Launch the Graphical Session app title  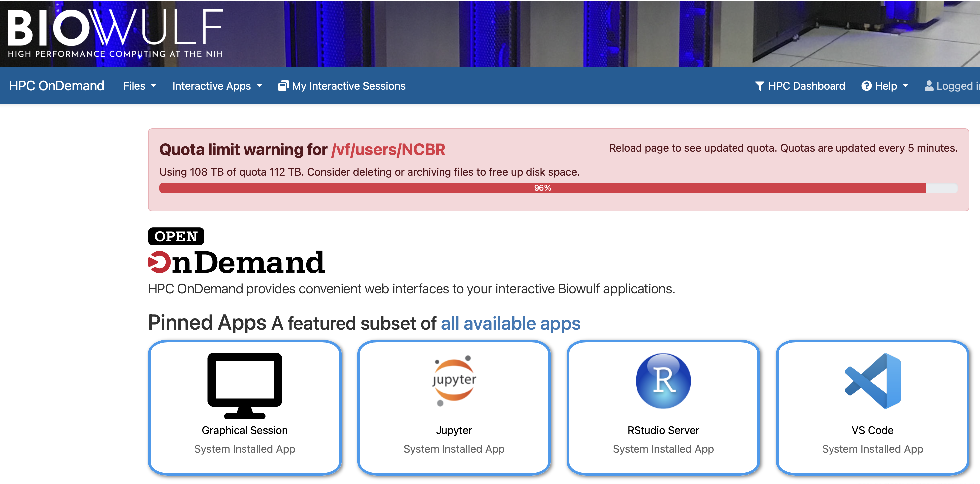[245, 430]
